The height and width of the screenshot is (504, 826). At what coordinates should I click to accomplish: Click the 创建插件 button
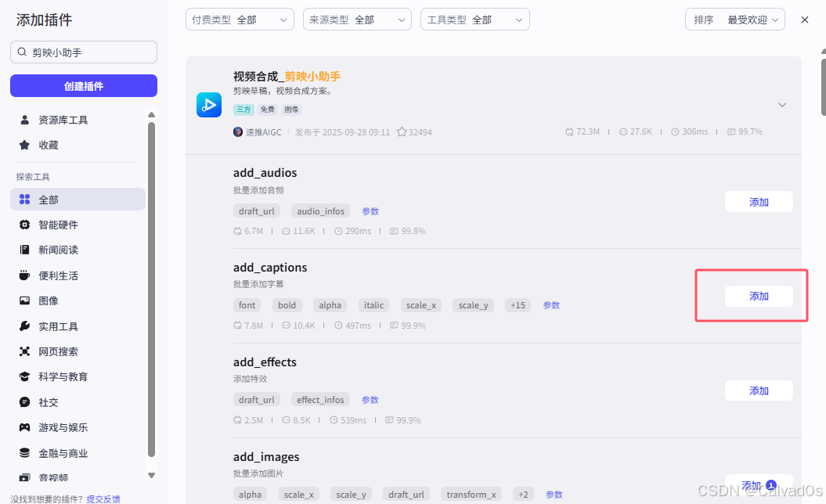pos(83,86)
